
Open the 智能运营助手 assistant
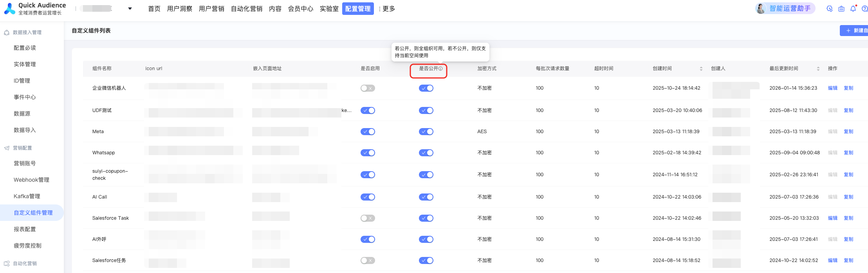coord(785,8)
